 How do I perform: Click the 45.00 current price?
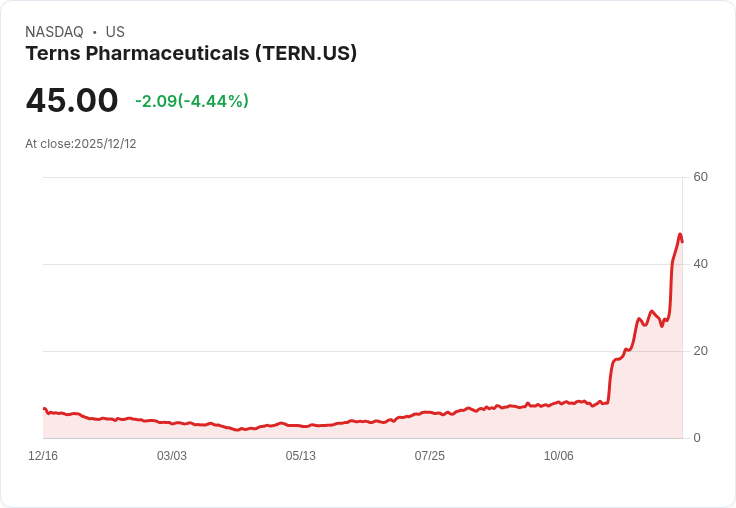[x=72, y=101]
